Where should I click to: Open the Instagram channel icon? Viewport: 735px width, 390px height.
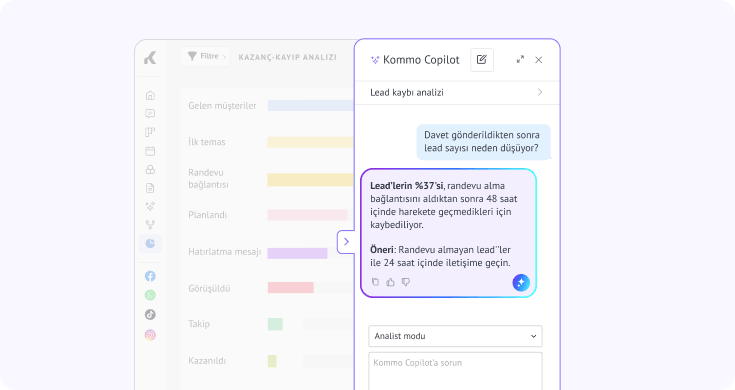pos(150,335)
